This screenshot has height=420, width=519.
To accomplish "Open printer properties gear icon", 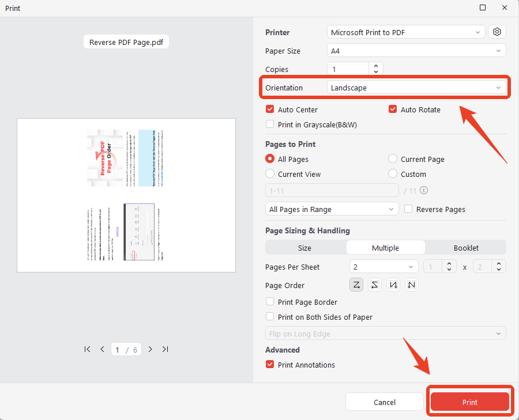I will coord(497,32).
